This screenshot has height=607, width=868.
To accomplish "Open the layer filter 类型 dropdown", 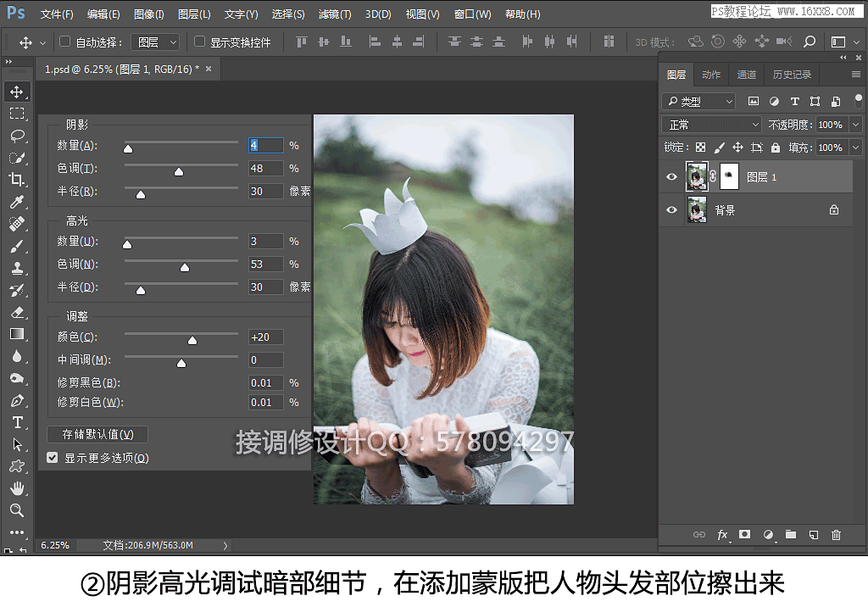I will pyautogui.click(x=698, y=102).
